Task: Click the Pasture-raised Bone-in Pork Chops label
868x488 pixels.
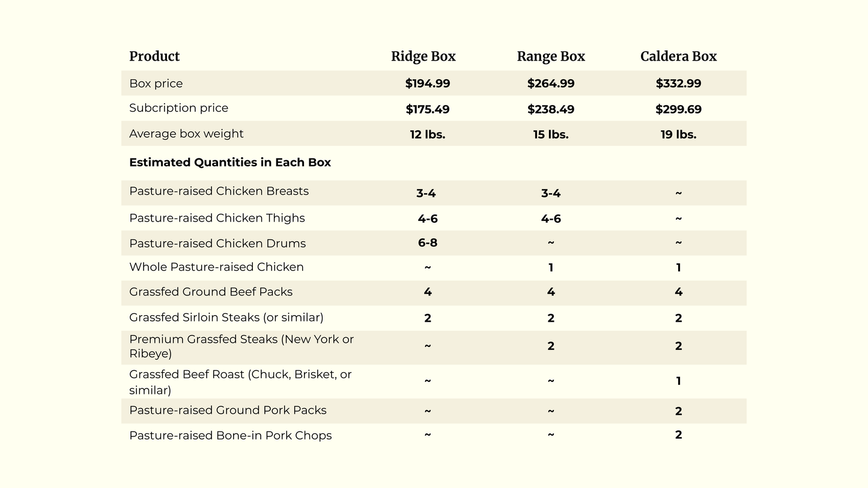Action: tap(230, 436)
